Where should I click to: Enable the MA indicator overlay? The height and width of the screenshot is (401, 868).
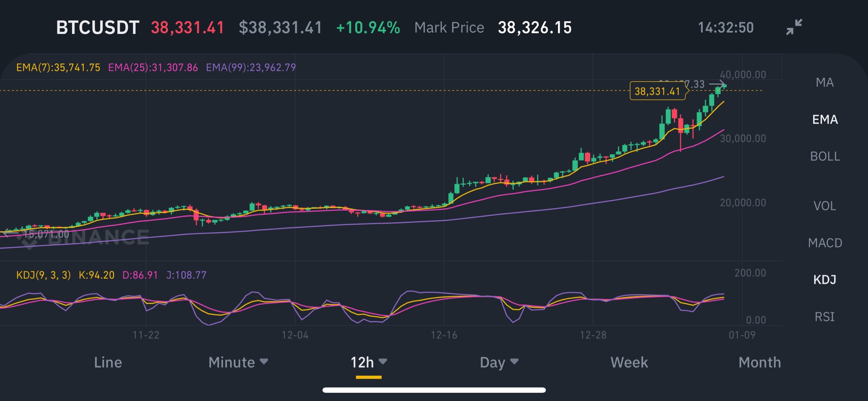coord(825,82)
